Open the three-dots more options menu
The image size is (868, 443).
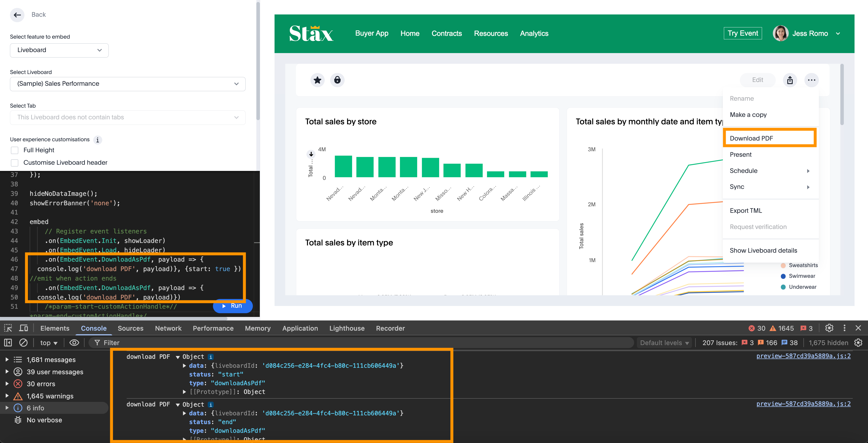[x=811, y=80]
